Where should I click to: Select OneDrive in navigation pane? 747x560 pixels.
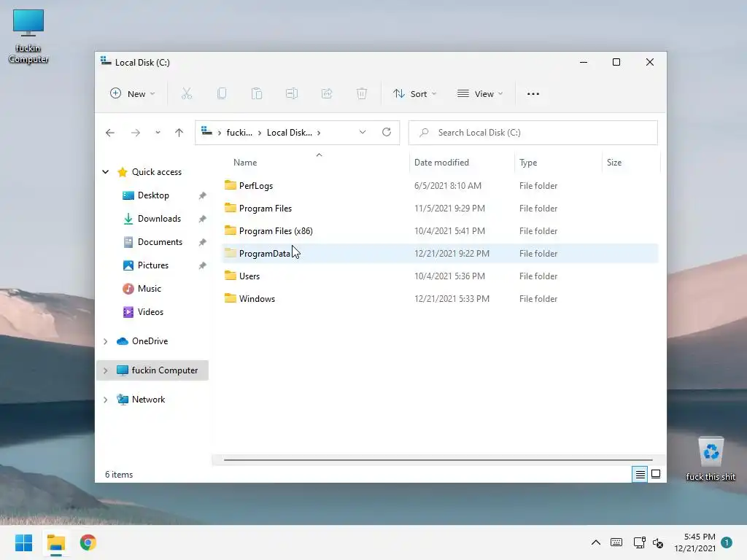pos(150,341)
